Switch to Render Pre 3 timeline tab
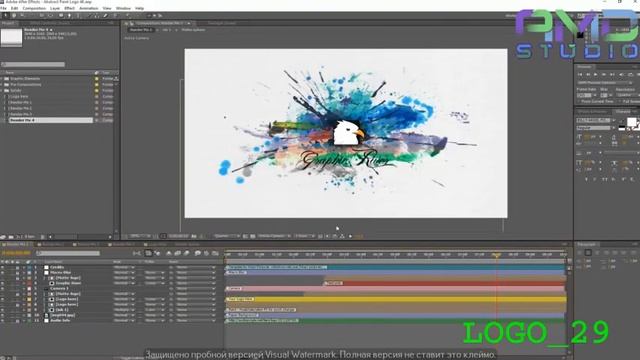 click(x=123, y=244)
